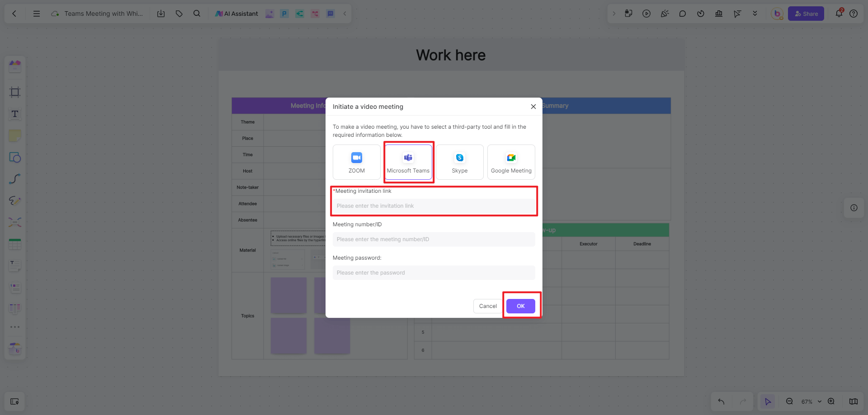Open the templates icon in left sidebar
The height and width of the screenshot is (415, 868).
click(15, 66)
